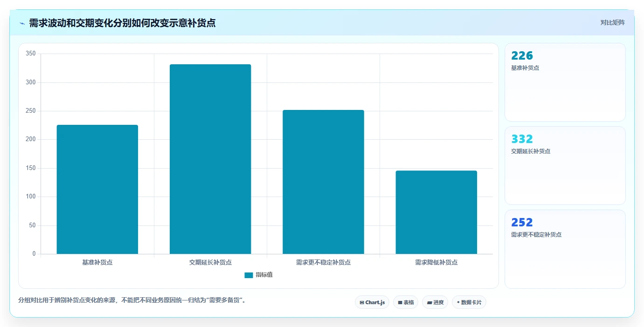Click the 交期延长补货点 card label
Image resolution: width=644 pixels, height=327 pixels.
tap(531, 151)
